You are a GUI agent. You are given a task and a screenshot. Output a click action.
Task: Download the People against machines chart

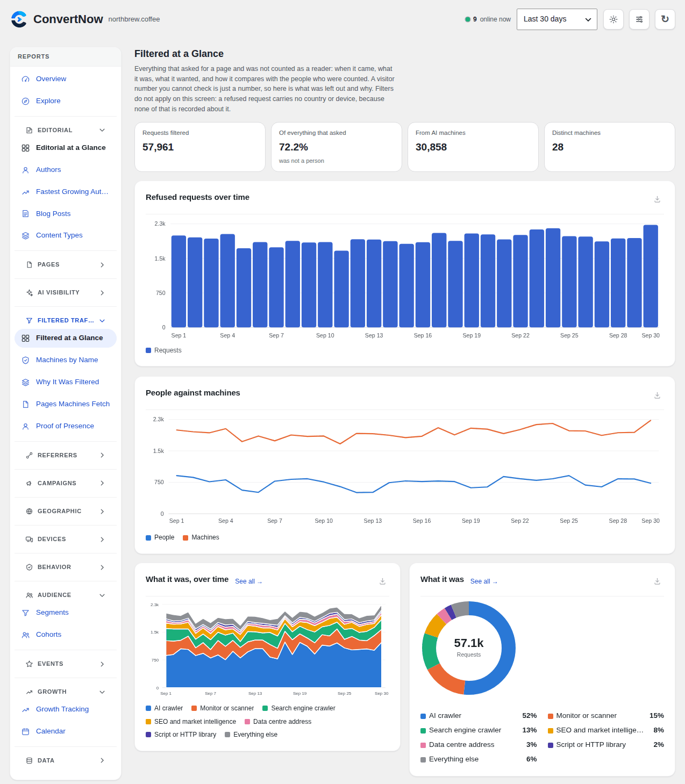pos(657,395)
